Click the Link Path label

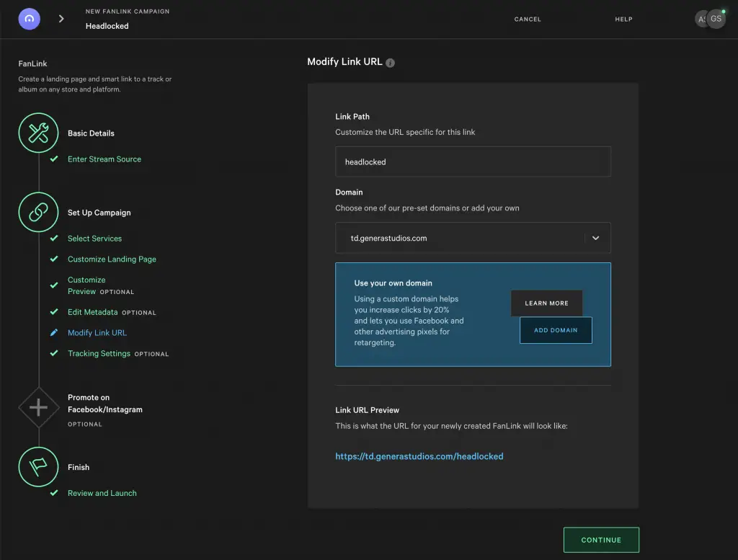point(352,116)
